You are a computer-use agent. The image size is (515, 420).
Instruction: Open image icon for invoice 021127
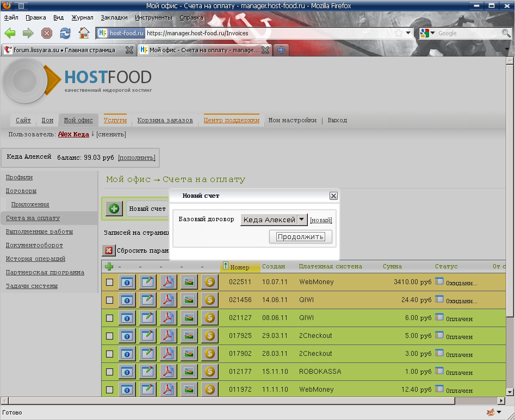click(x=189, y=318)
